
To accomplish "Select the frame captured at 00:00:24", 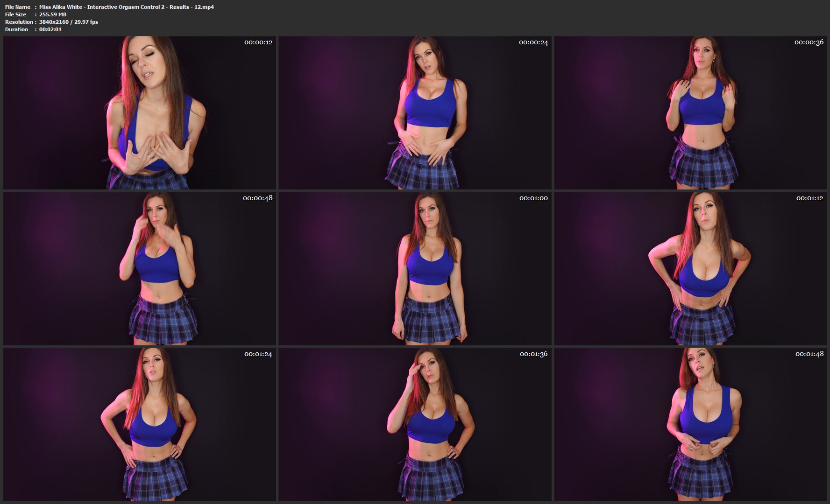I will click(x=415, y=112).
